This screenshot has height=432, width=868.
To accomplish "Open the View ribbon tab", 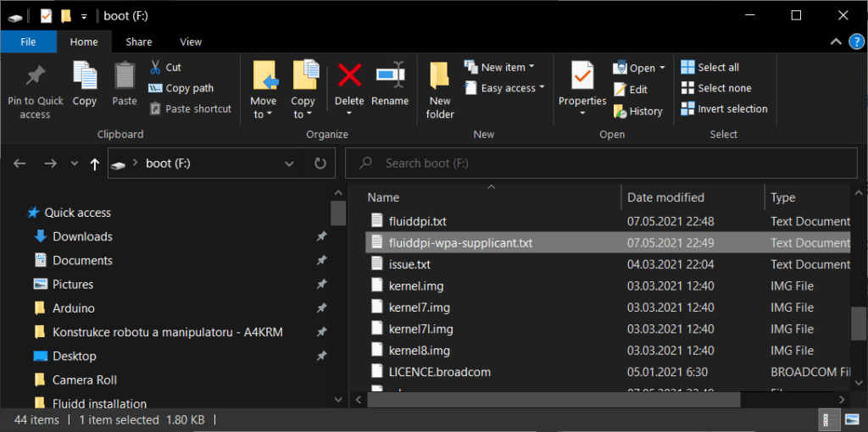I will [x=191, y=42].
